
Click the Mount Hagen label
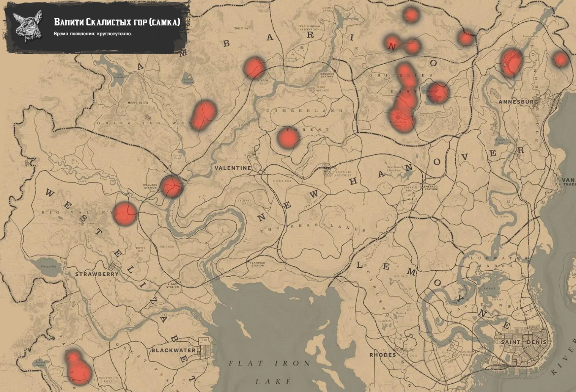tap(138, 103)
